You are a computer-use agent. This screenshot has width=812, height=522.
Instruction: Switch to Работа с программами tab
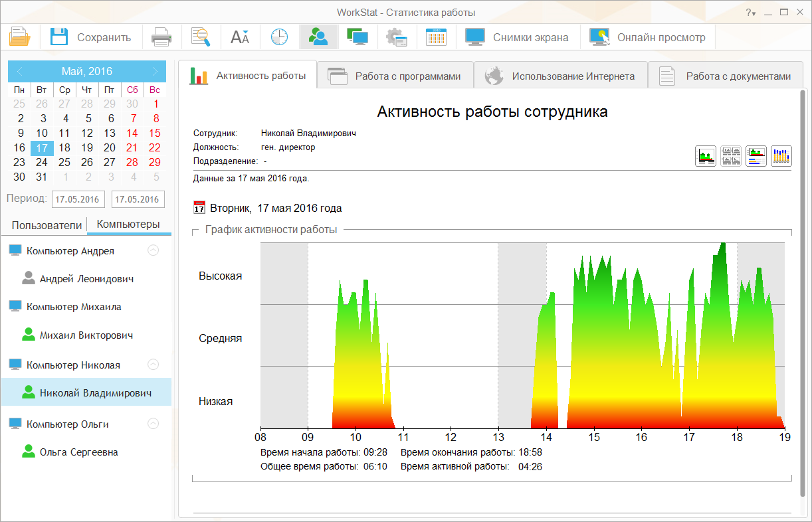click(395, 76)
